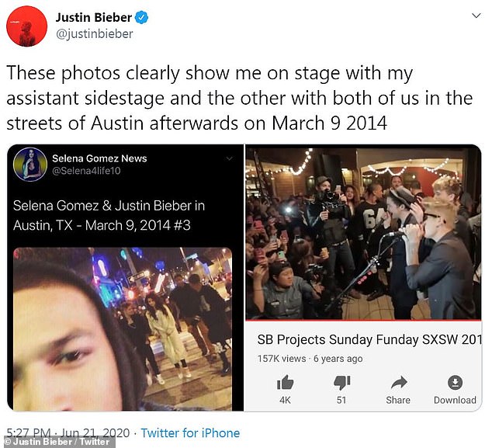The width and height of the screenshot is (492, 448).
Task: Click the thumbs up like icon
Action: pyautogui.click(x=285, y=383)
